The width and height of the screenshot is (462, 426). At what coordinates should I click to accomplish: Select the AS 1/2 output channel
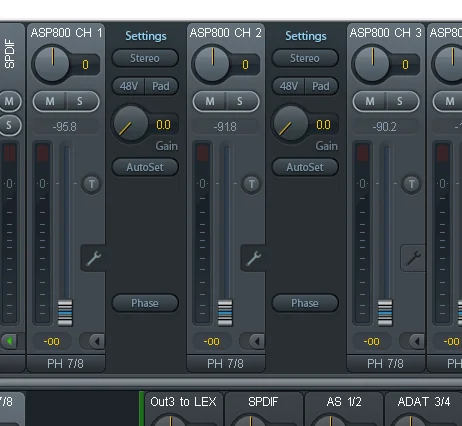[x=344, y=402]
